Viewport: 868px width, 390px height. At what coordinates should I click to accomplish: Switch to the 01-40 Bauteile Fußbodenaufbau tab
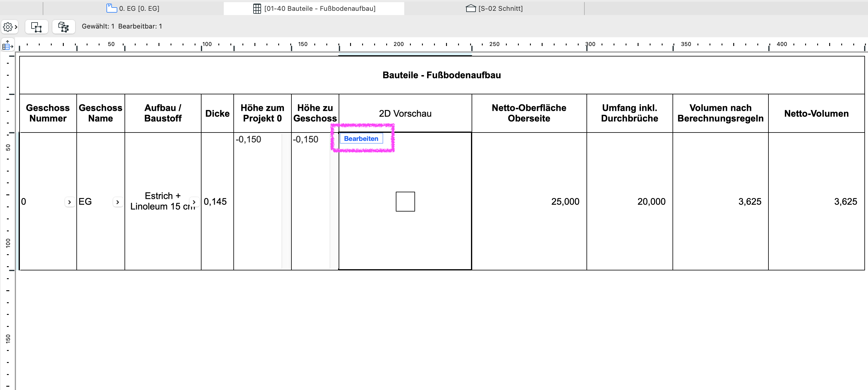[314, 8]
